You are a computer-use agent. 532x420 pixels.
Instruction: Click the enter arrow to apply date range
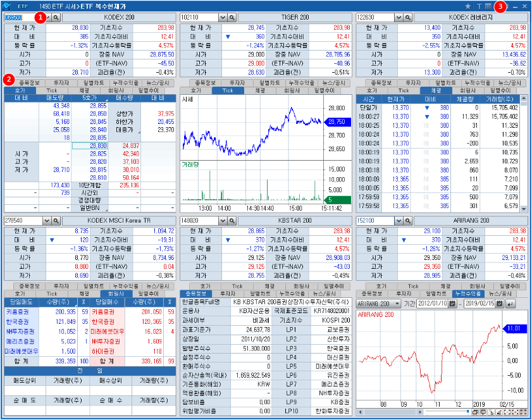pos(510,304)
